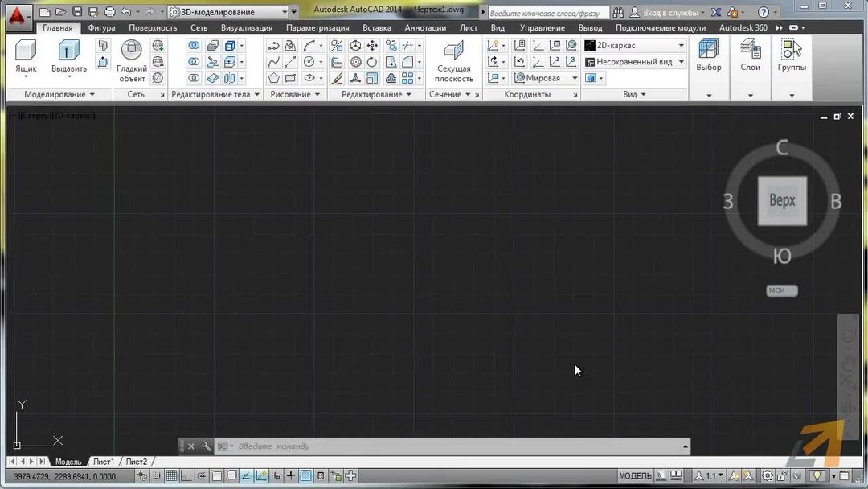868x489 pixels.
Task: Open the Лист1 layout tab
Action: pos(104,462)
